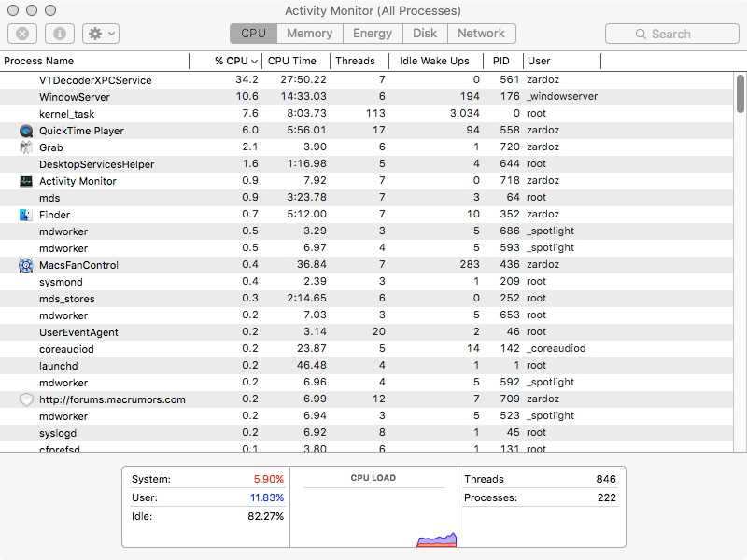Click the _windowserver user cell
This screenshot has height=560, width=747.
[x=562, y=97]
